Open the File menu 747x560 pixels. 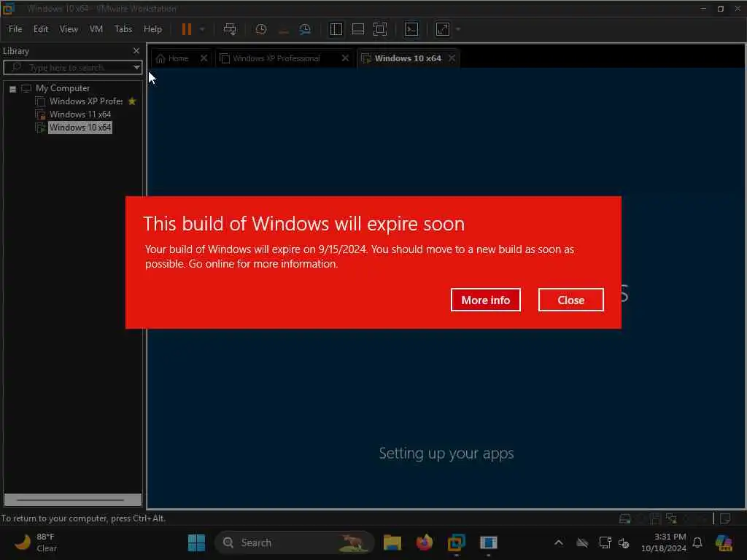(15, 29)
